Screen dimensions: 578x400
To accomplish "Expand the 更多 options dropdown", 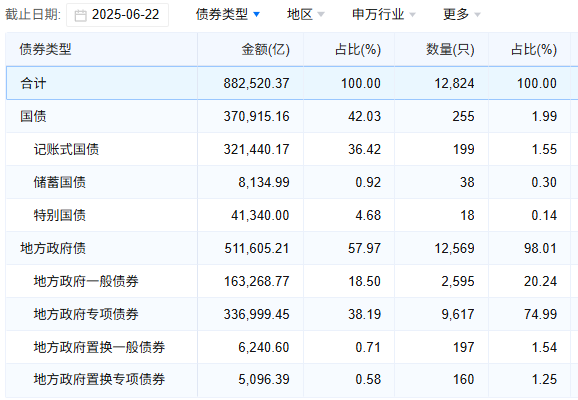I will click(x=462, y=14).
